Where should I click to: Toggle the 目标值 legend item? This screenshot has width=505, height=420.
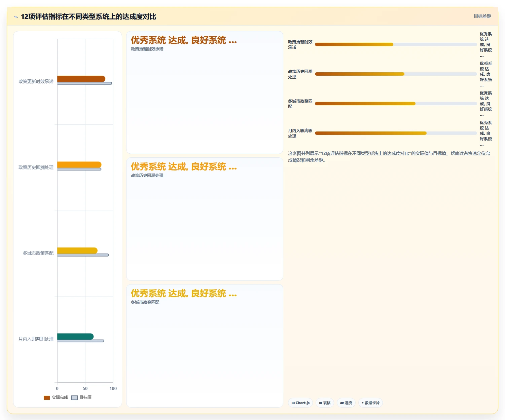coord(81,397)
